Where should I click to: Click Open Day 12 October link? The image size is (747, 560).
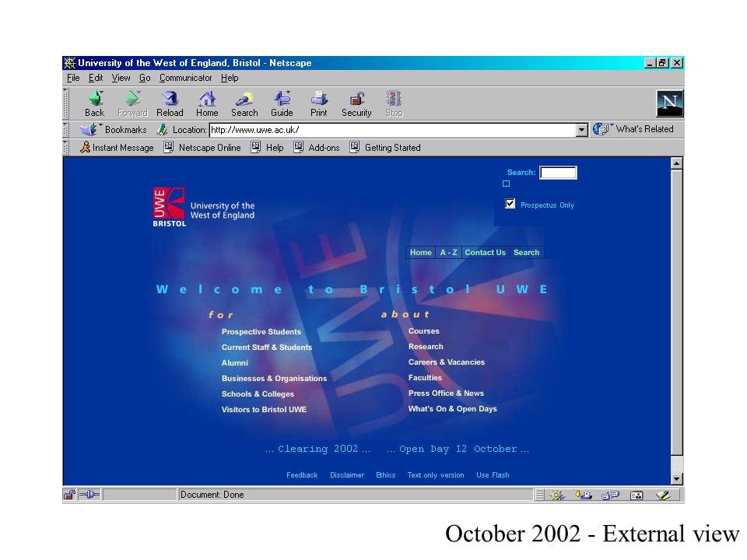458,449
